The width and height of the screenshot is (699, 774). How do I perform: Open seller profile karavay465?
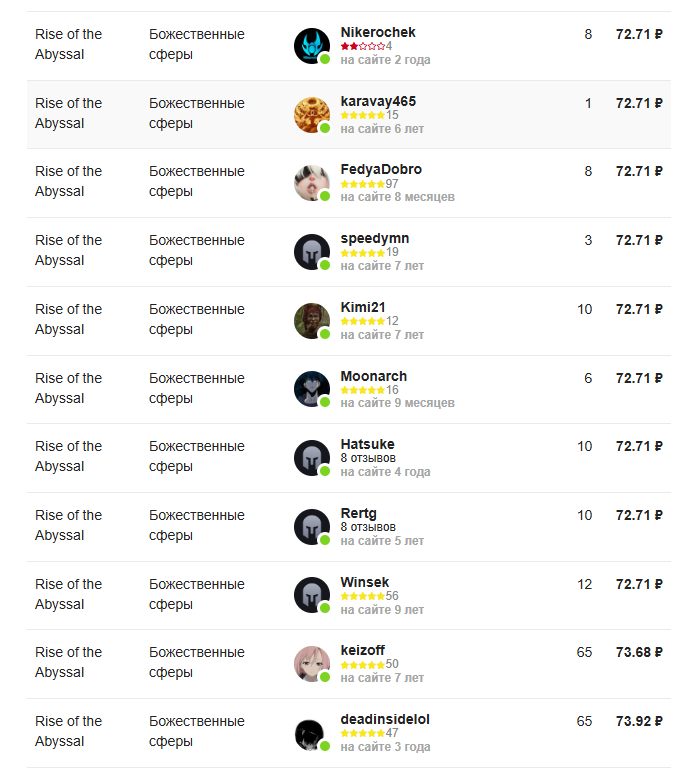tap(378, 101)
